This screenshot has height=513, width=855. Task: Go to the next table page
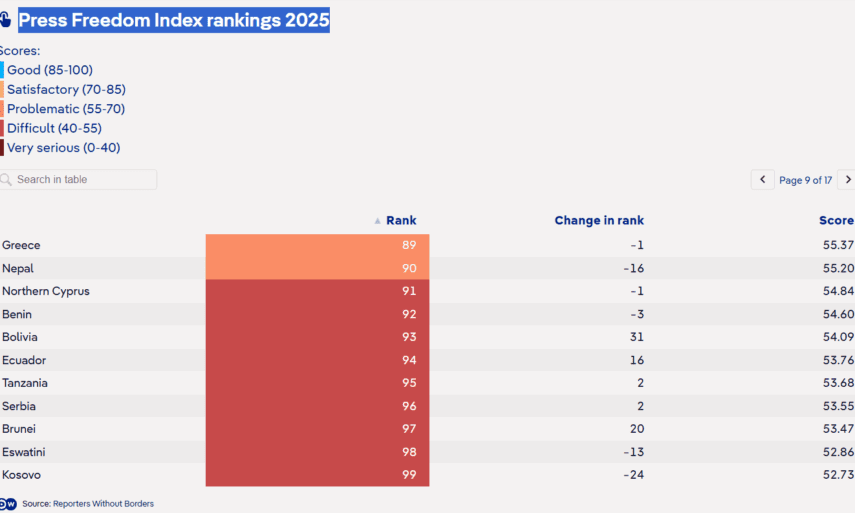pos(846,180)
